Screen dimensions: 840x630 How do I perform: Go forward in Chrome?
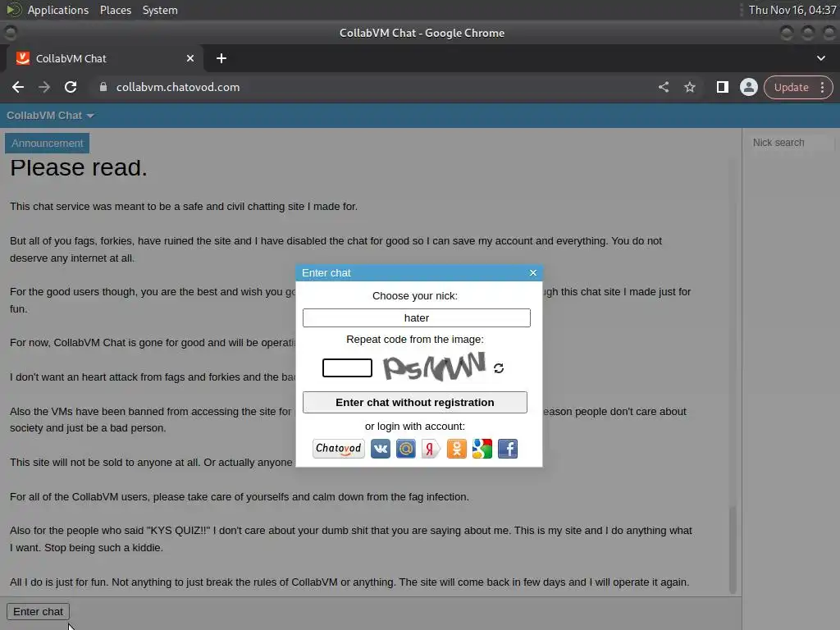tap(44, 87)
